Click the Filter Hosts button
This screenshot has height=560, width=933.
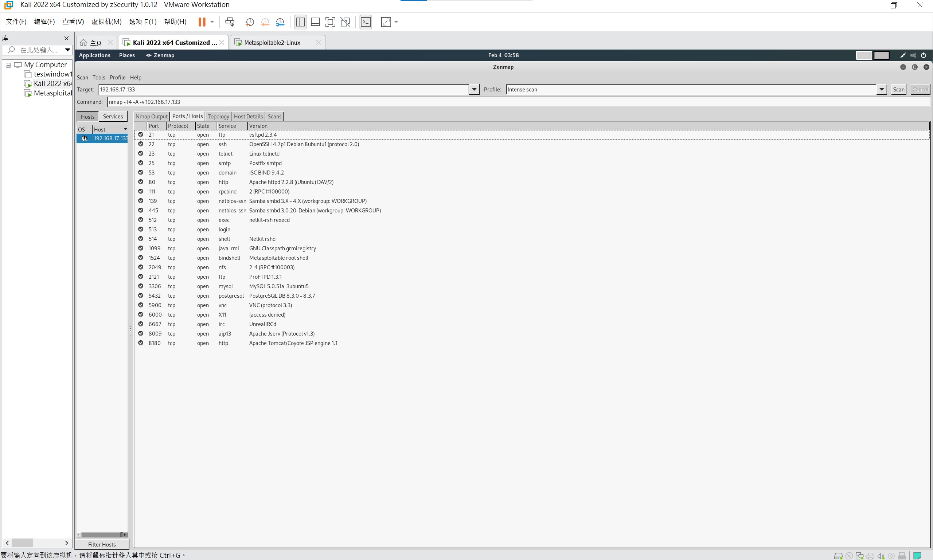(x=102, y=544)
